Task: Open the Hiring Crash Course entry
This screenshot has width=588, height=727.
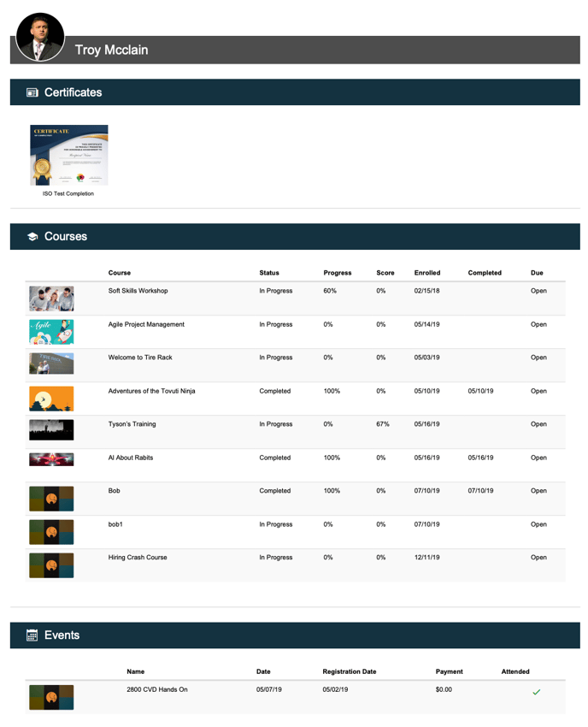Action: pyautogui.click(x=138, y=558)
